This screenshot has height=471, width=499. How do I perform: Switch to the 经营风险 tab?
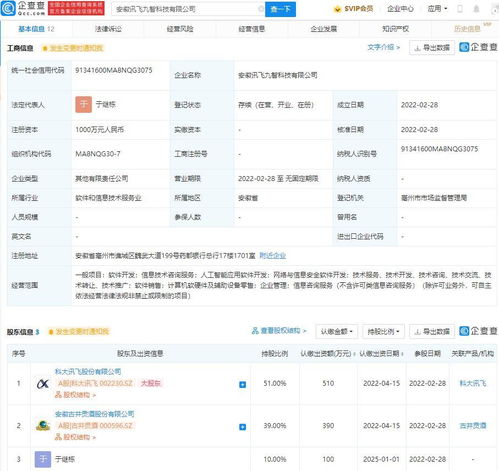pyautogui.click(x=180, y=29)
